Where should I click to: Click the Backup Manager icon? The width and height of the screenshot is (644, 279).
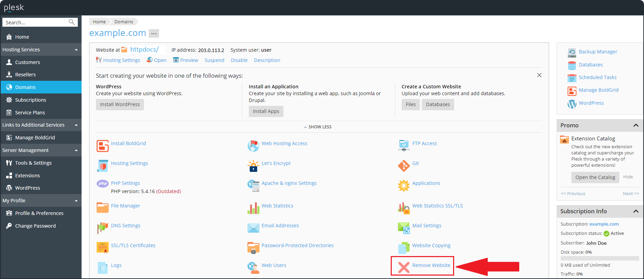point(572,52)
